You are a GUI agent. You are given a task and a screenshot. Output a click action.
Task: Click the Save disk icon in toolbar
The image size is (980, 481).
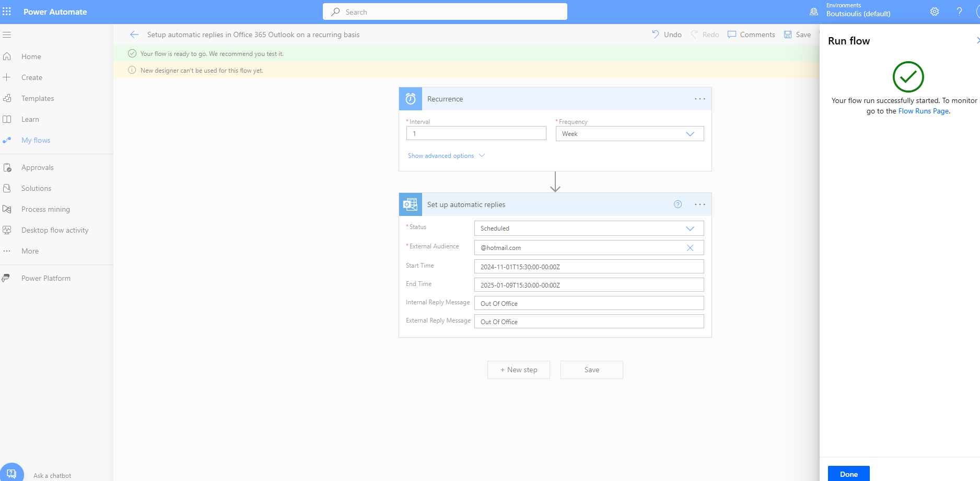click(788, 35)
